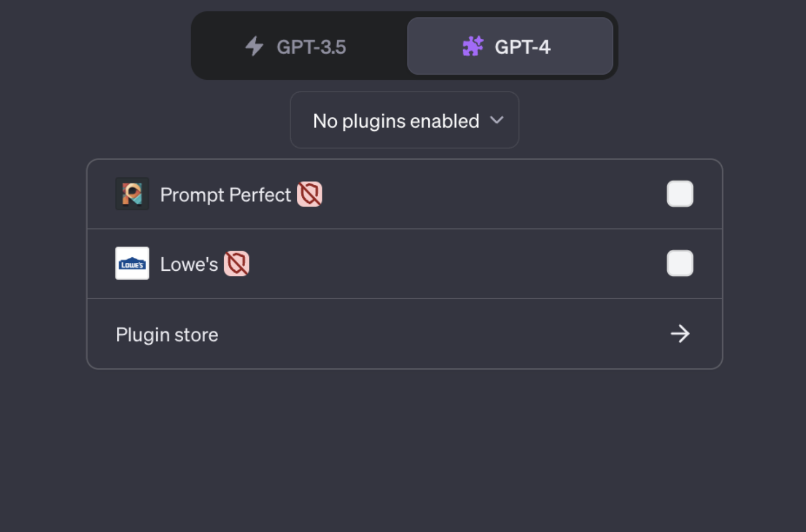Click the arrow icon next to Plugin store
This screenshot has width=806, height=532.
click(x=680, y=334)
